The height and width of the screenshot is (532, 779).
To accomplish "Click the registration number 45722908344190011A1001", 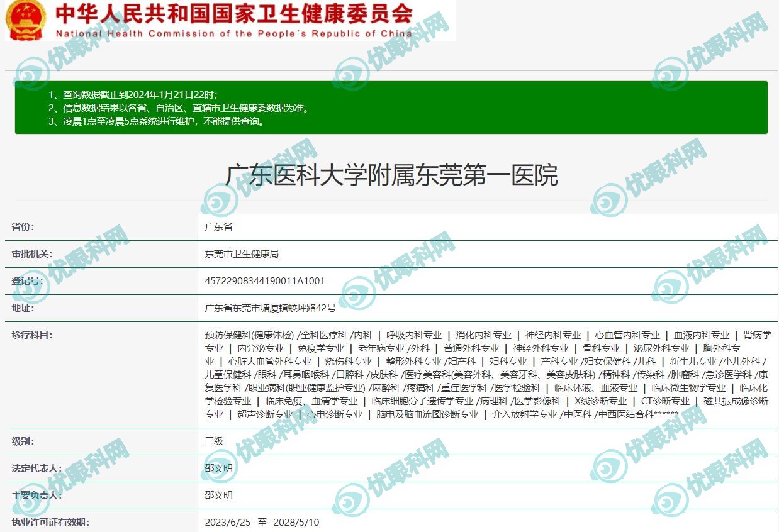I will [x=265, y=281].
